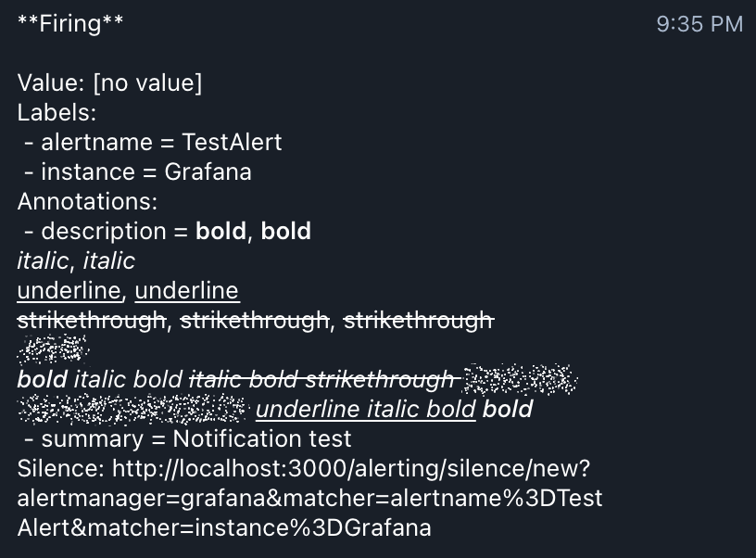Viewport: 756px width, 558px height.
Task: Click the 'instance = Grafana' label line
Action: (x=137, y=172)
